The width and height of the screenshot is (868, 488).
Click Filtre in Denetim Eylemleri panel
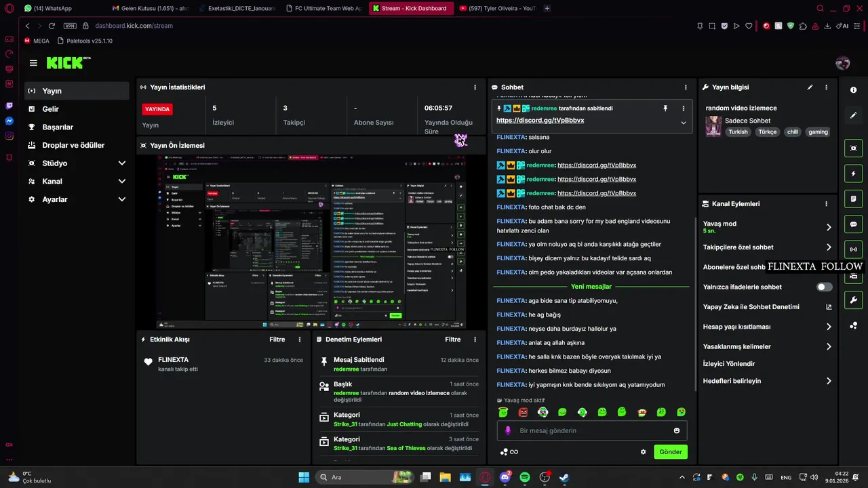pyautogui.click(x=452, y=340)
